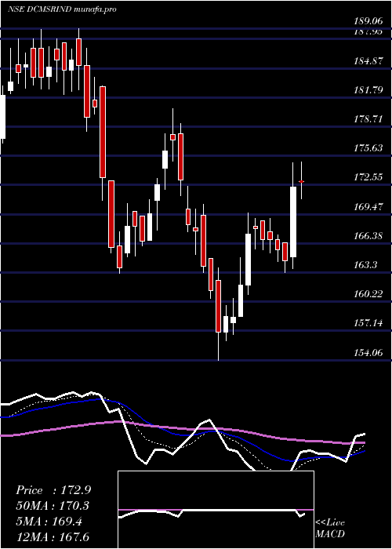Click the <<Live MACD label
The width and height of the screenshot is (392, 549).
[330, 528]
